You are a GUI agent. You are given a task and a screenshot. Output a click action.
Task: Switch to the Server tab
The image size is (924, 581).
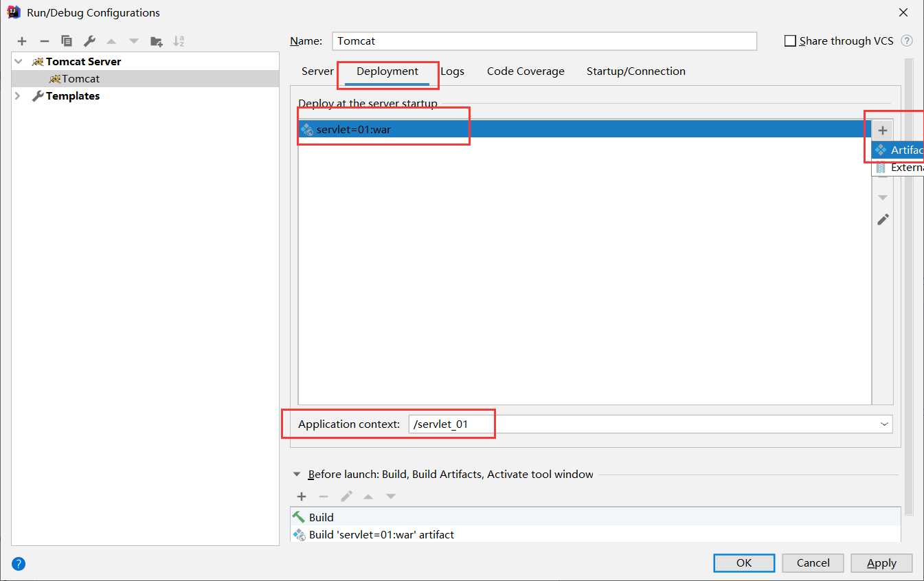point(317,71)
